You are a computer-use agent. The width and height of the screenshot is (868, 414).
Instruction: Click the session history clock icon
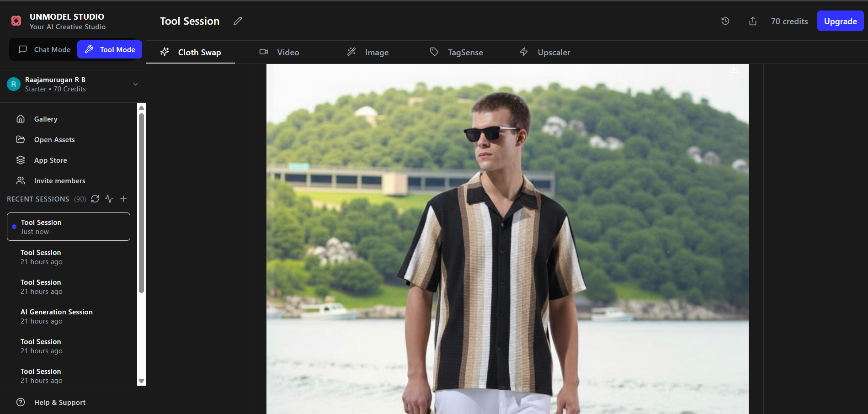[x=724, y=21]
